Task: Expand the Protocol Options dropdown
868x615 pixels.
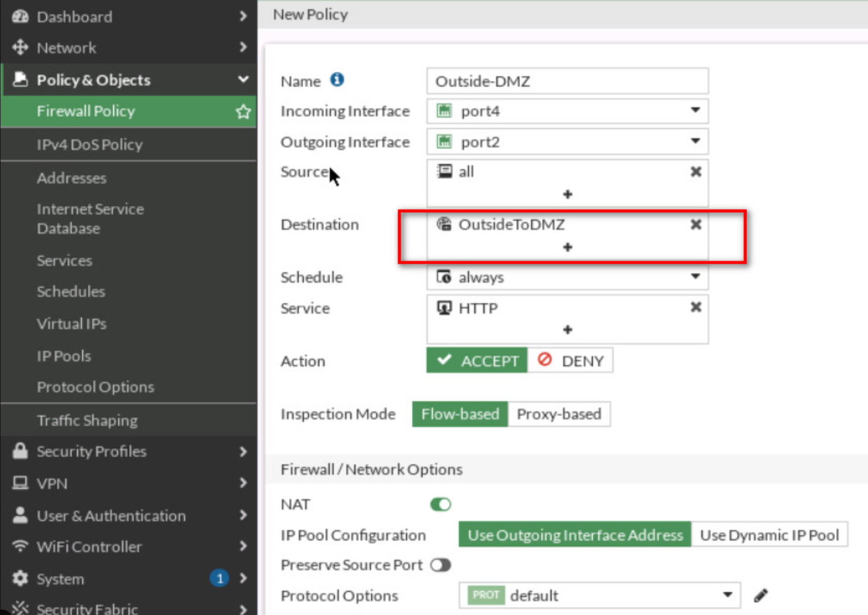Action: [x=727, y=595]
